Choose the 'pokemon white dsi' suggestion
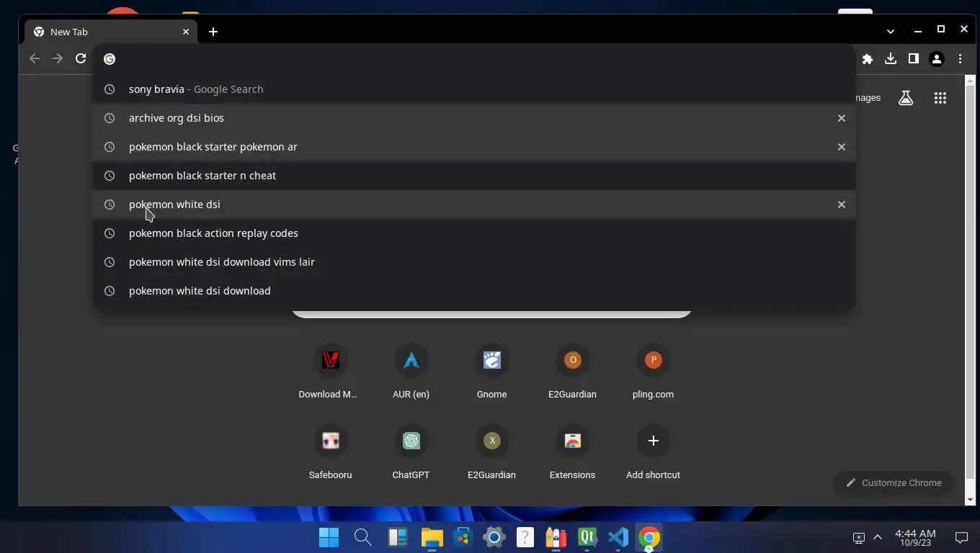The width and height of the screenshot is (980, 553). coord(474,204)
